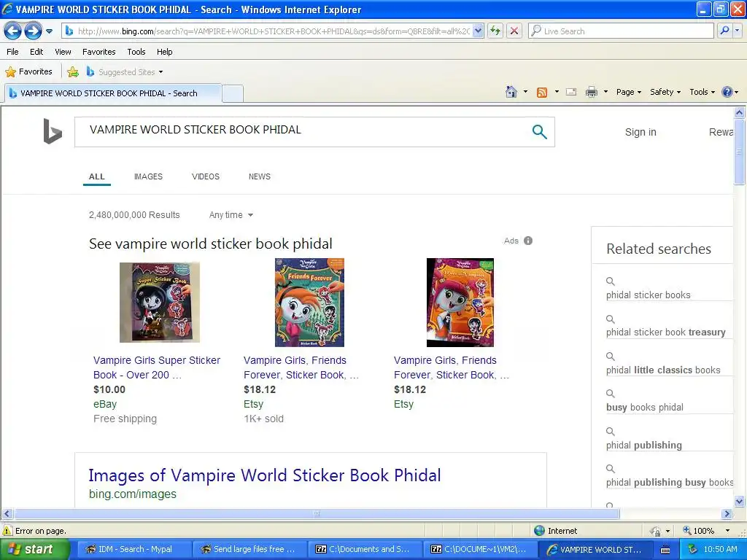
Task: Click vertical scrollbar up arrow
Action: click(740, 112)
